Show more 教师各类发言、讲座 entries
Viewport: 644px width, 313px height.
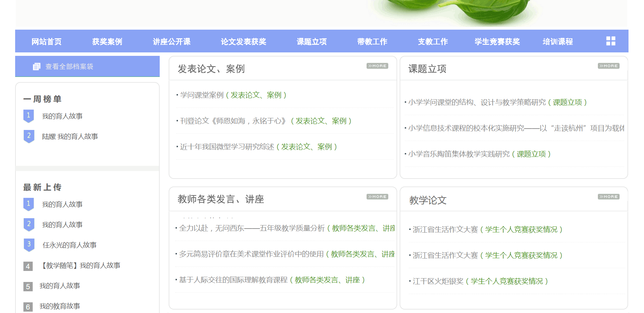[377, 196]
